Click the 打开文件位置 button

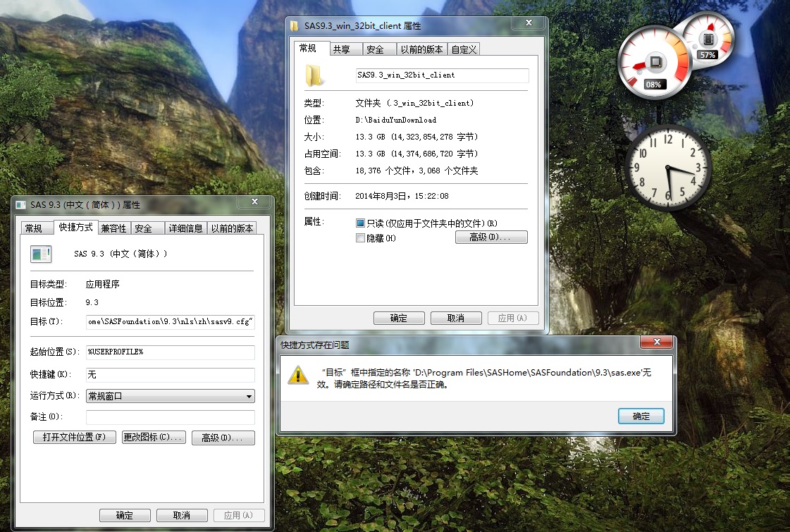pyautogui.click(x=75, y=437)
